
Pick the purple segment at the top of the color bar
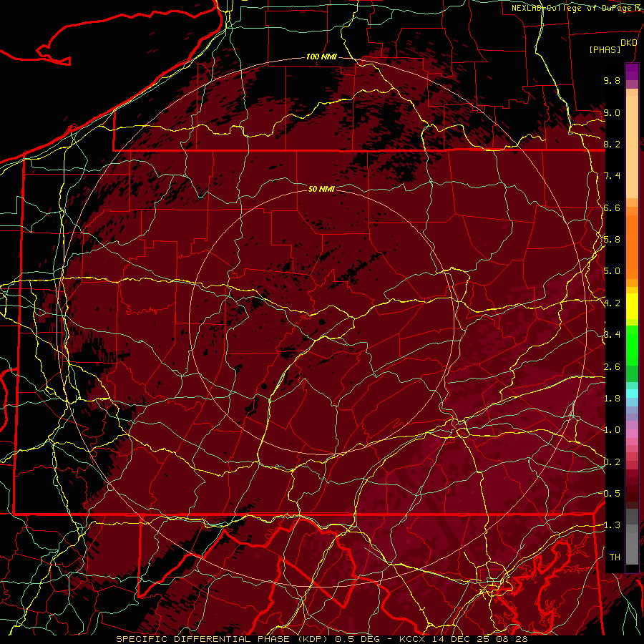pos(632,72)
